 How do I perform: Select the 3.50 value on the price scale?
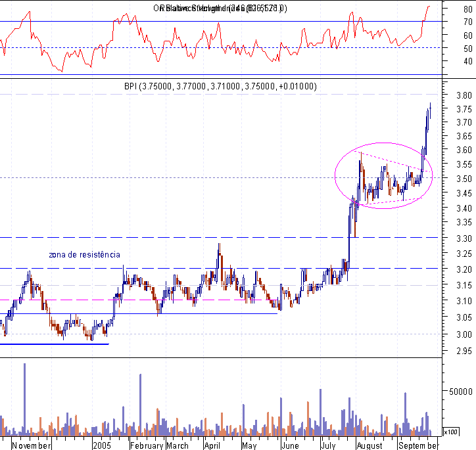coord(464,179)
